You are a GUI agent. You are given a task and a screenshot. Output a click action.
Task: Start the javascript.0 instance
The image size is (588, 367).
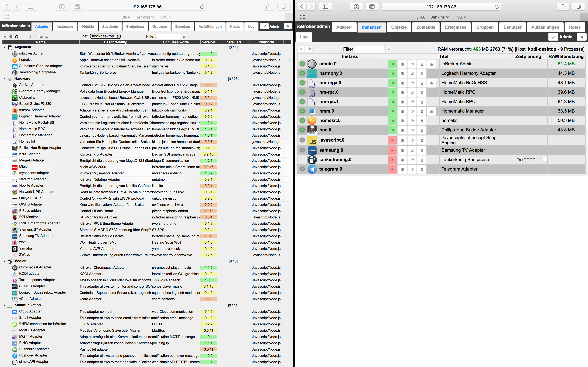pyautogui.click(x=392, y=140)
